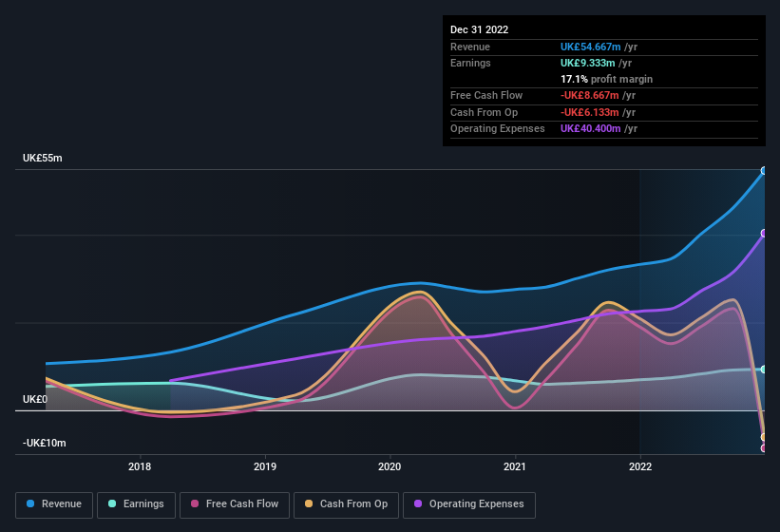Image resolution: width=780 pixels, height=532 pixels.
Task: Click Free Cash Flow value -UK£8.667m
Action: (x=589, y=95)
